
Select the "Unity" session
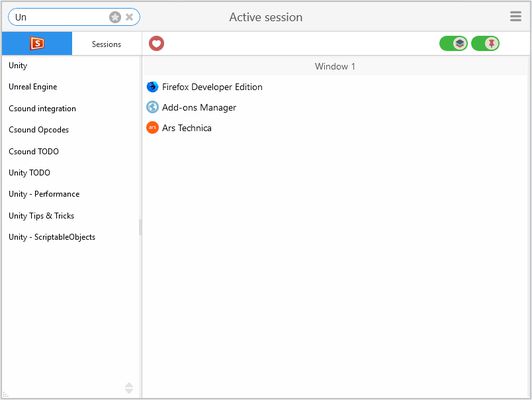click(x=71, y=65)
